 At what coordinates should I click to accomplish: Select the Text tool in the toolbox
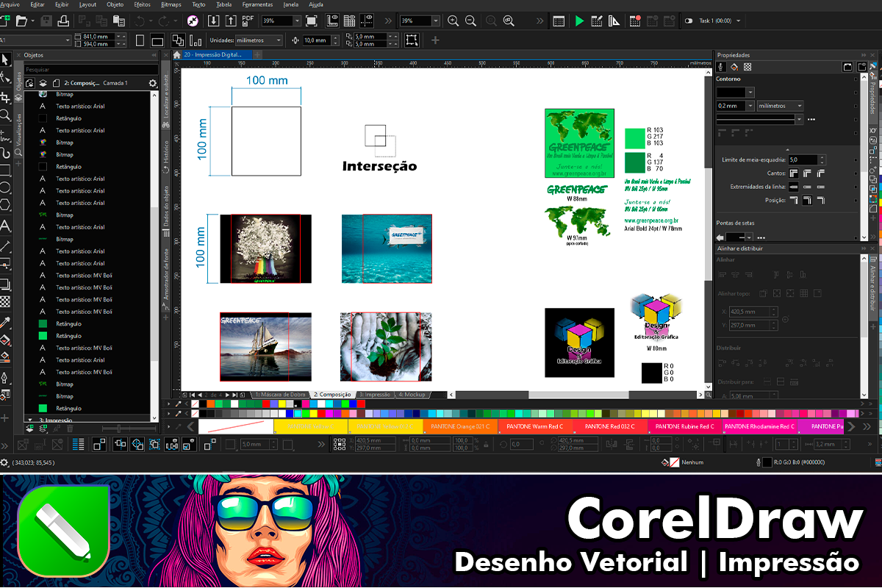(x=5, y=226)
